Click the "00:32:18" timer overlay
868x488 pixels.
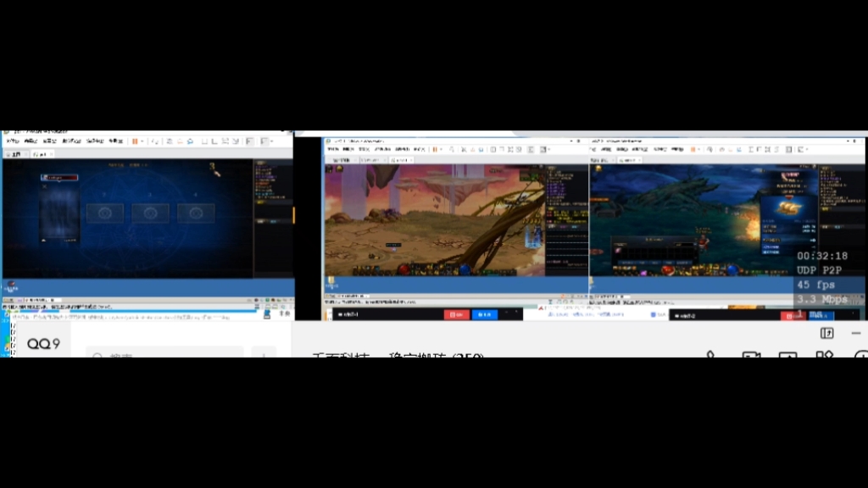822,256
